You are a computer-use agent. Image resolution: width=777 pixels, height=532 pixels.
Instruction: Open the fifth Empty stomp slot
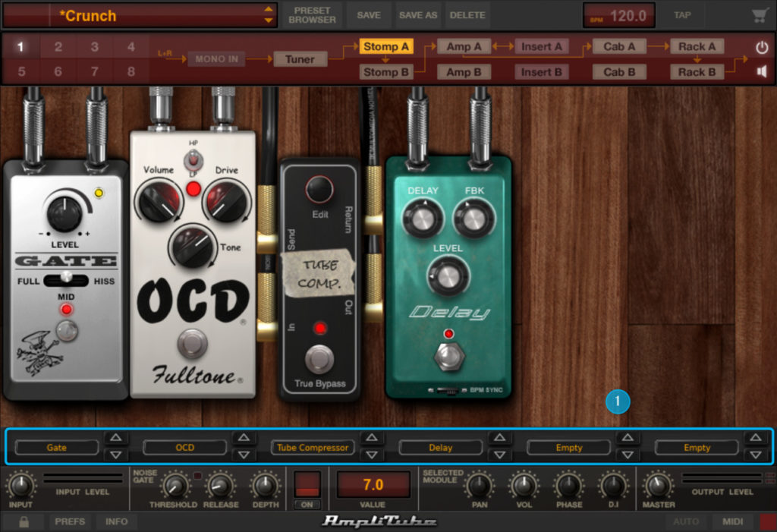coord(568,447)
